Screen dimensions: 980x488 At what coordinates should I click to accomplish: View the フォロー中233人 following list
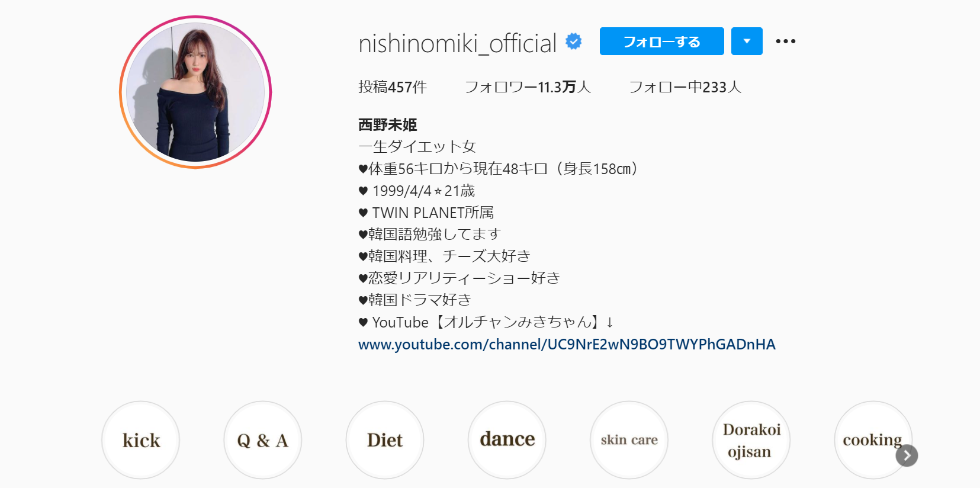click(685, 87)
